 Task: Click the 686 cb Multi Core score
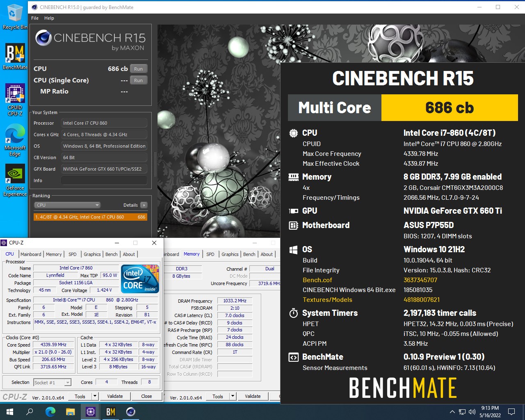450,108
